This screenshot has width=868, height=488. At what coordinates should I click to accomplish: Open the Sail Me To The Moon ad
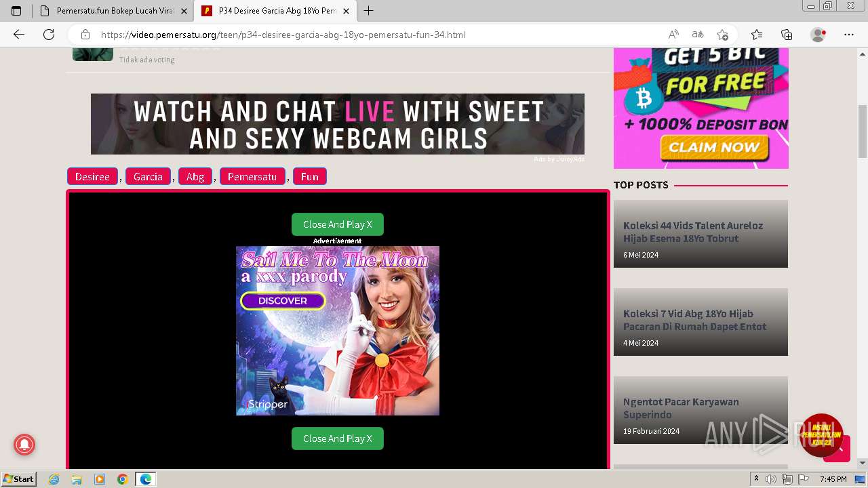(x=338, y=331)
